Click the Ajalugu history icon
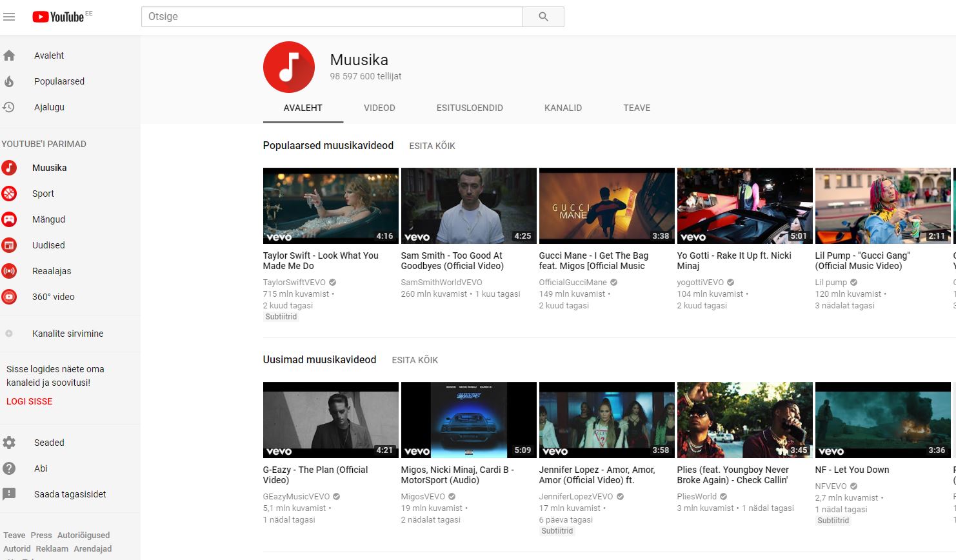The width and height of the screenshot is (956, 560). click(x=9, y=107)
